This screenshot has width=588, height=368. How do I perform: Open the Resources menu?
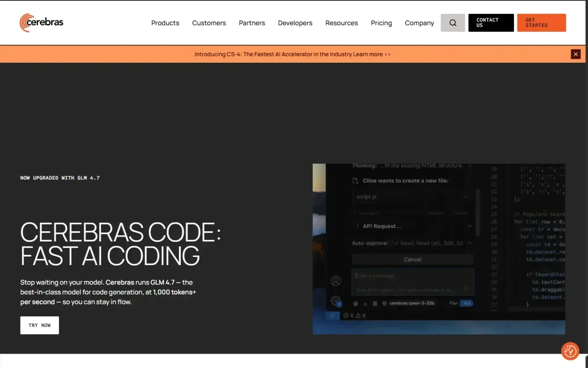341,23
